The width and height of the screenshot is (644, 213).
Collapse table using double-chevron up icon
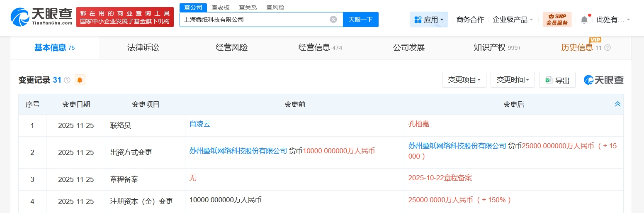tap(617, 104)
